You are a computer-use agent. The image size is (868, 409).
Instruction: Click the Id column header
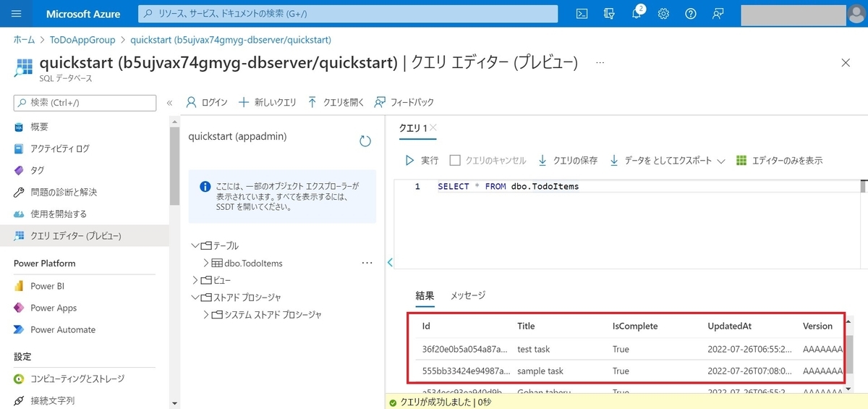point(426,326)
